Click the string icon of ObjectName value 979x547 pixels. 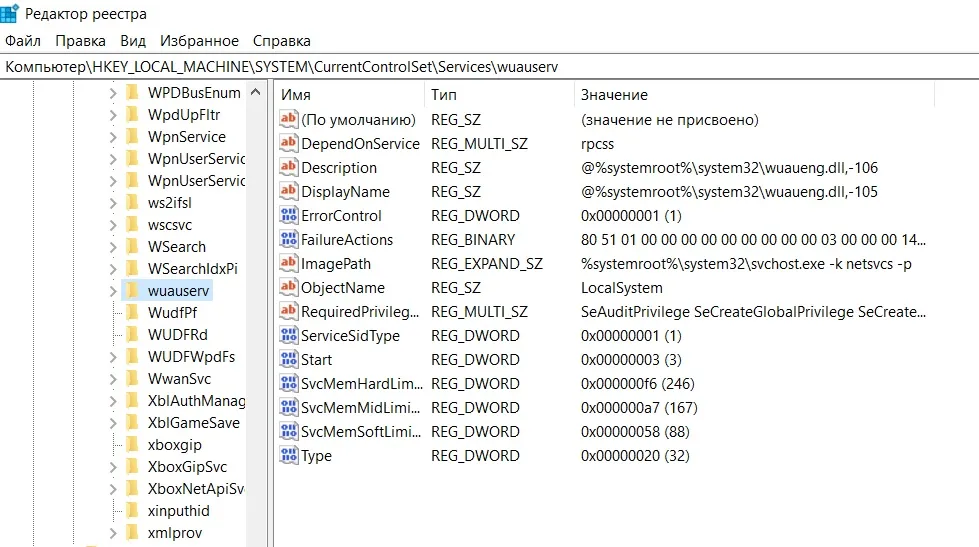[x=288, y=287]
